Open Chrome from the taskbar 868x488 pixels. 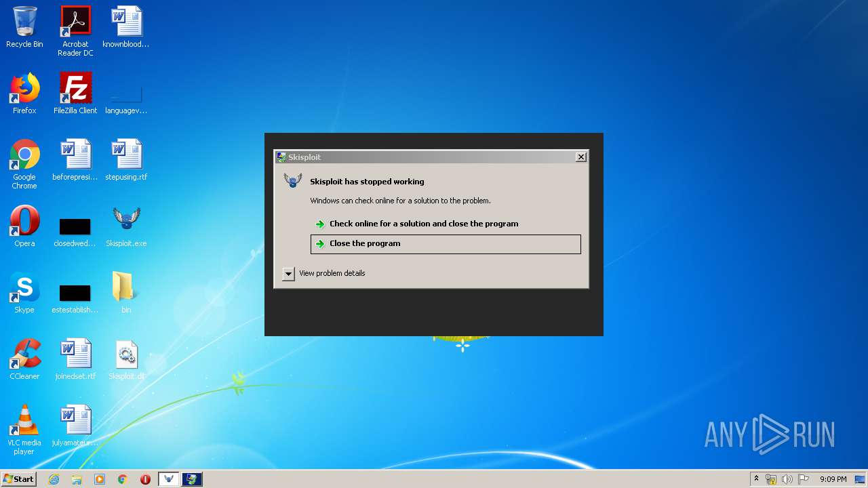click(x=123, y=479)
